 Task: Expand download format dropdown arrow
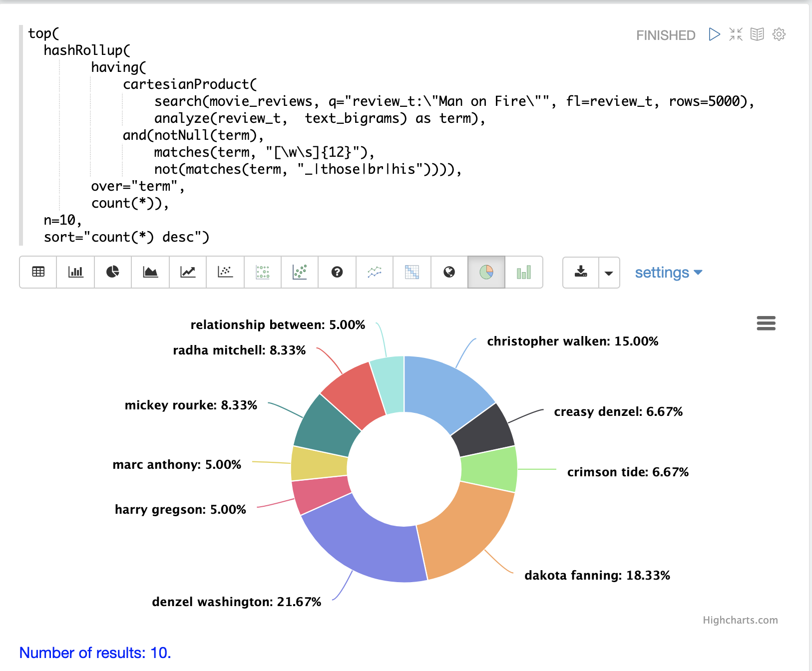609,273
